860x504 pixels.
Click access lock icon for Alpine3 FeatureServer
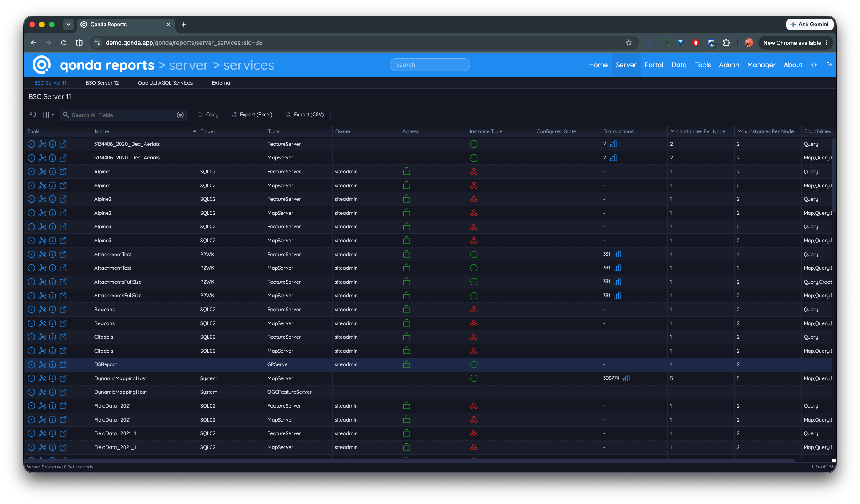pyautogui.click(x=407, y=227)
